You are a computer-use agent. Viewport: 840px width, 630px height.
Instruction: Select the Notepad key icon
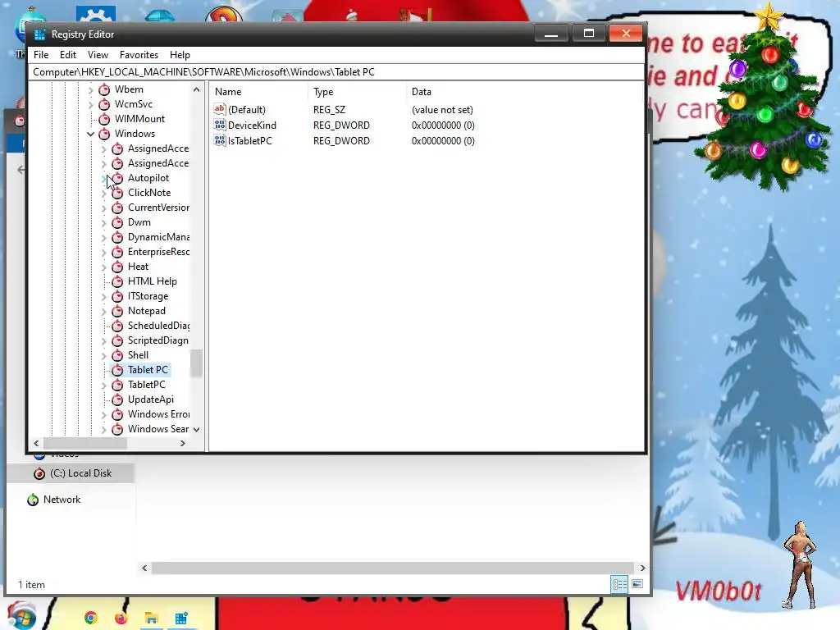coord(117,311)
